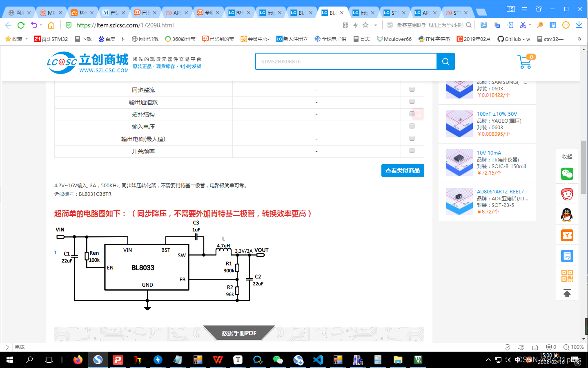The width and height of the screenshot is (588, 368).
Task: Open dropdown arrow beside scissors icon
Action: 530,25
